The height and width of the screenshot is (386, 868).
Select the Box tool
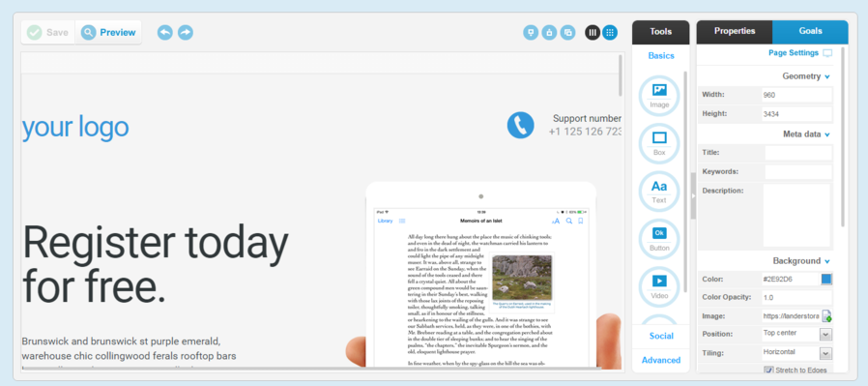point(659,143)
